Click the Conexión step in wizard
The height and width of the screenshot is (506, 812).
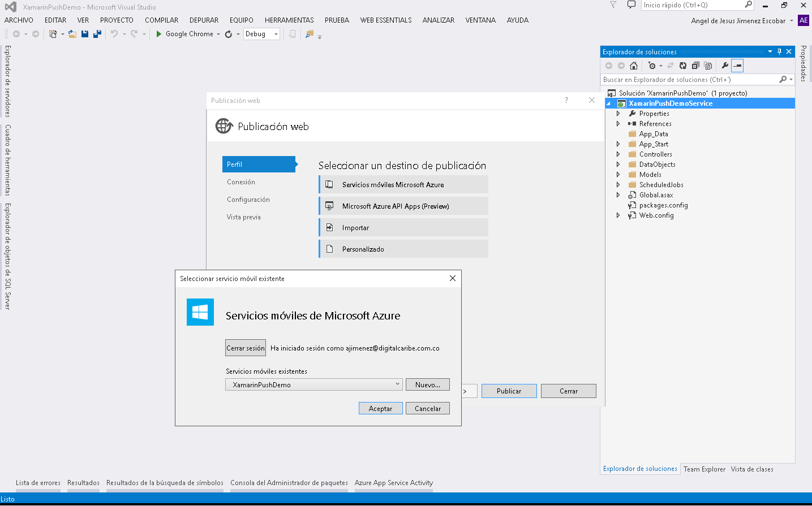(x=241, y=182)
